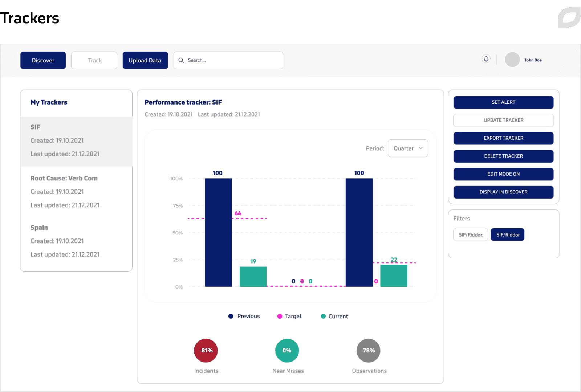This screenshot has height=392, width=581.
Task: Select the SIF tracker in My Trackers
Action: point(76,141)
